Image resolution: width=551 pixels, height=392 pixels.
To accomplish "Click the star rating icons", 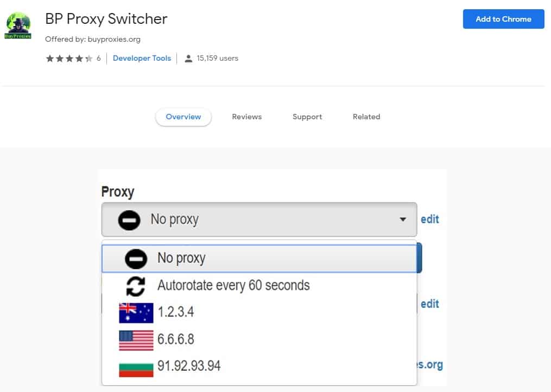I will [x=69, y=58].
